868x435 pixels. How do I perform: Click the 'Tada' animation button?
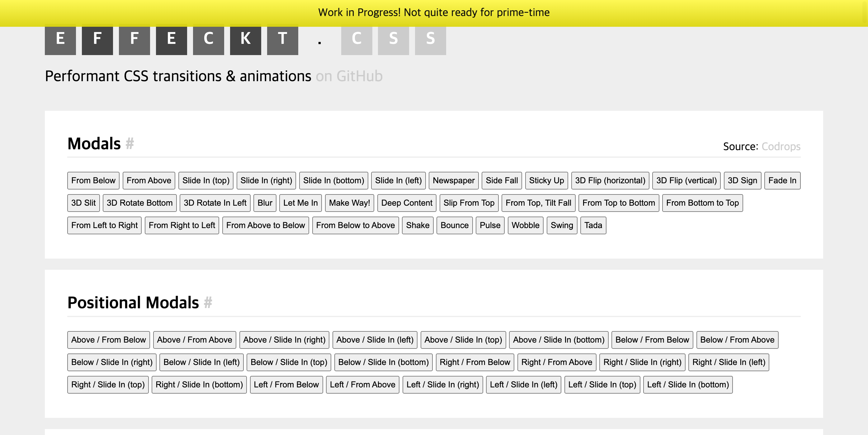coord(593,225)
